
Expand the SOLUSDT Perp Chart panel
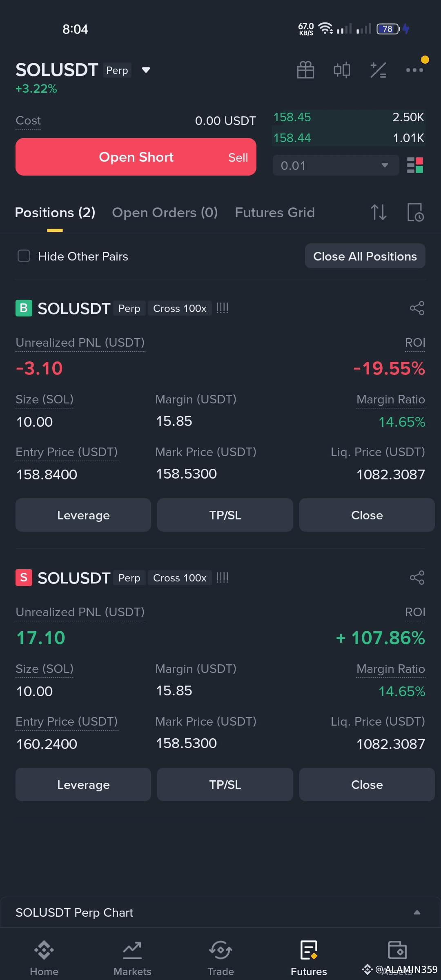point(417,912)
